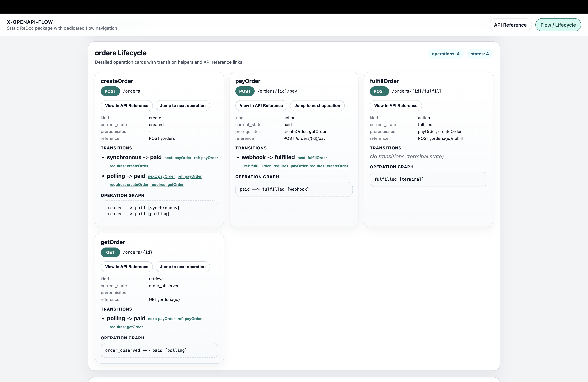View fulfillOrder in API Reference
This screenshot has height=382, width=588.
[x=396, y=106]
